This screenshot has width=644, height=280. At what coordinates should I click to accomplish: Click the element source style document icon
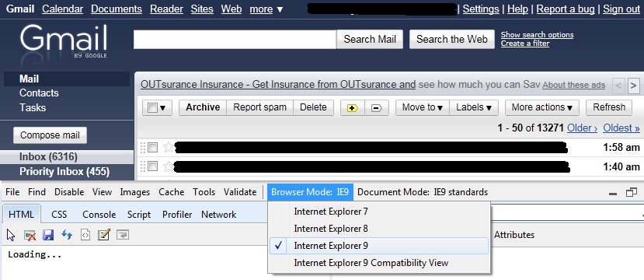tap(85, 235)
